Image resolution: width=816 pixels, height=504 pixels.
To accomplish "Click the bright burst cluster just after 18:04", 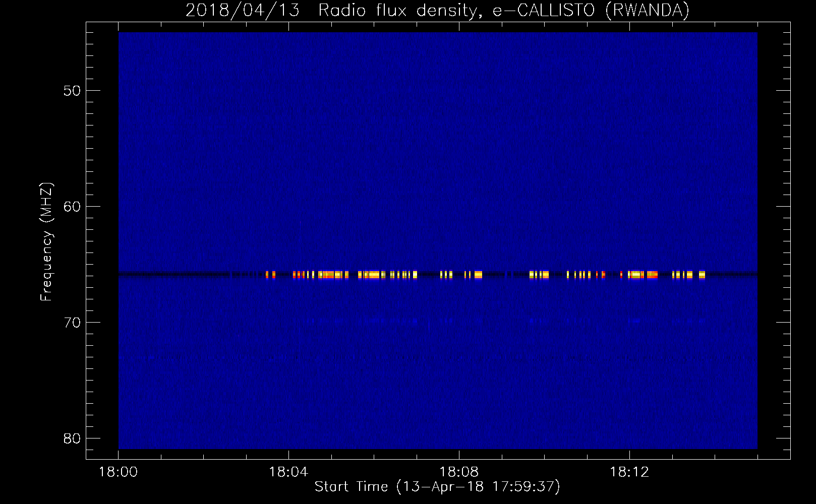I will (x=321, y=275).
